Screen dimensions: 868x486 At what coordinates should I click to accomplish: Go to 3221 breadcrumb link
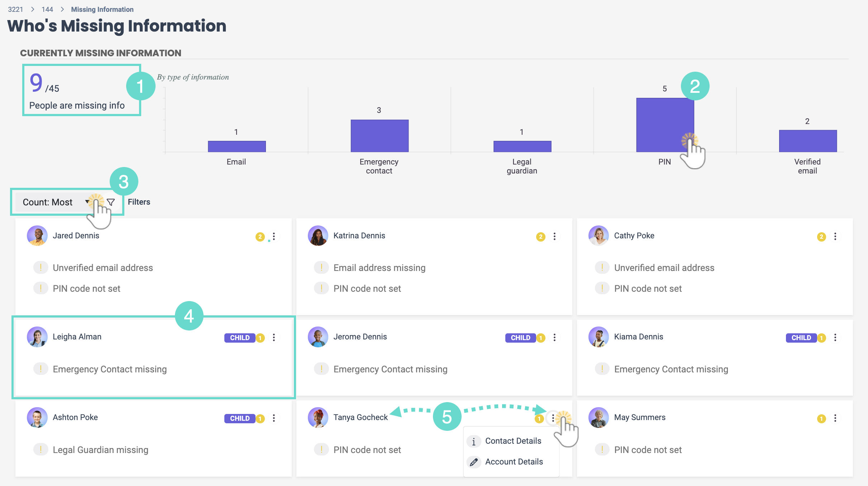tap(15, 9)
